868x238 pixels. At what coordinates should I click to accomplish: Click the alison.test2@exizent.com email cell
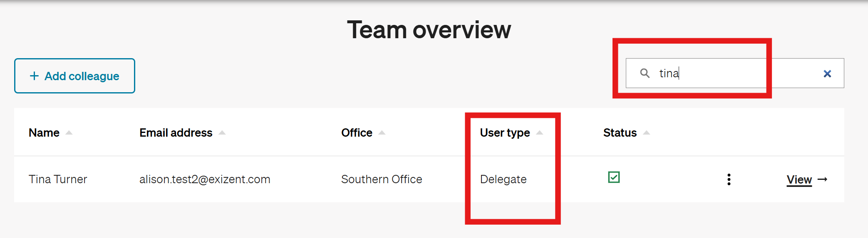point(205,179)
